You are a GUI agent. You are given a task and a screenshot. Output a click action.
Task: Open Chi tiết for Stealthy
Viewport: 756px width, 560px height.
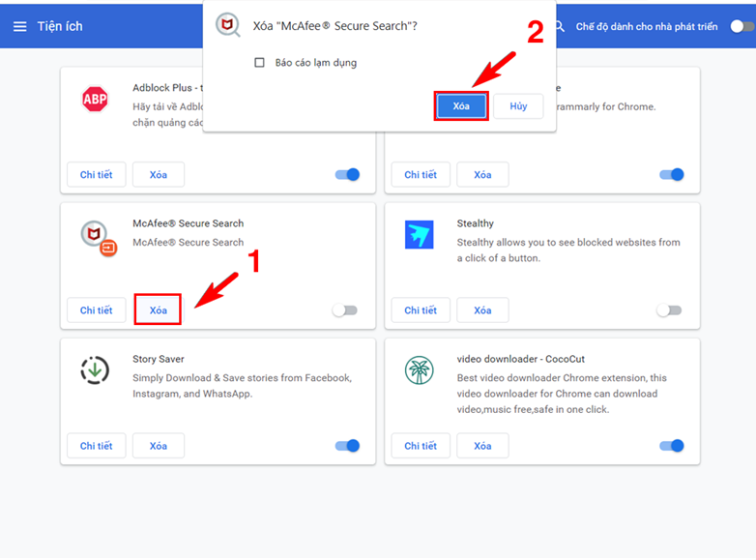421,310
